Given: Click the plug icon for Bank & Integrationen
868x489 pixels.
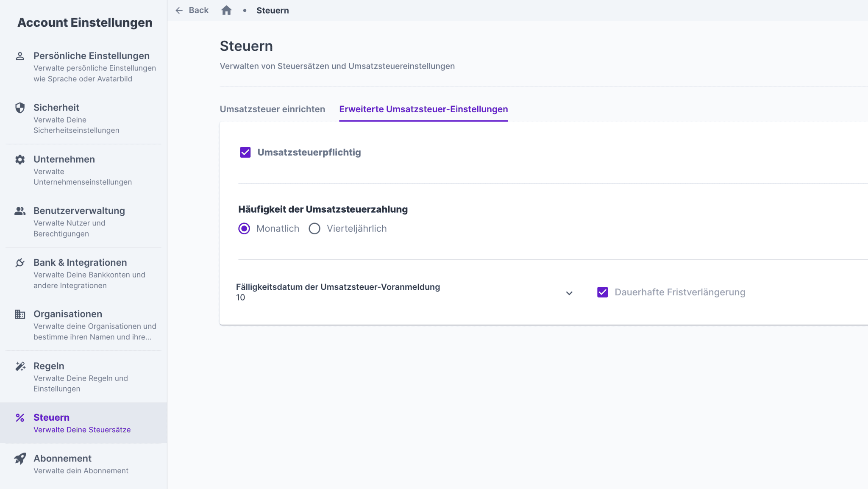Looking at the screenshot, I should coord(20,263).
